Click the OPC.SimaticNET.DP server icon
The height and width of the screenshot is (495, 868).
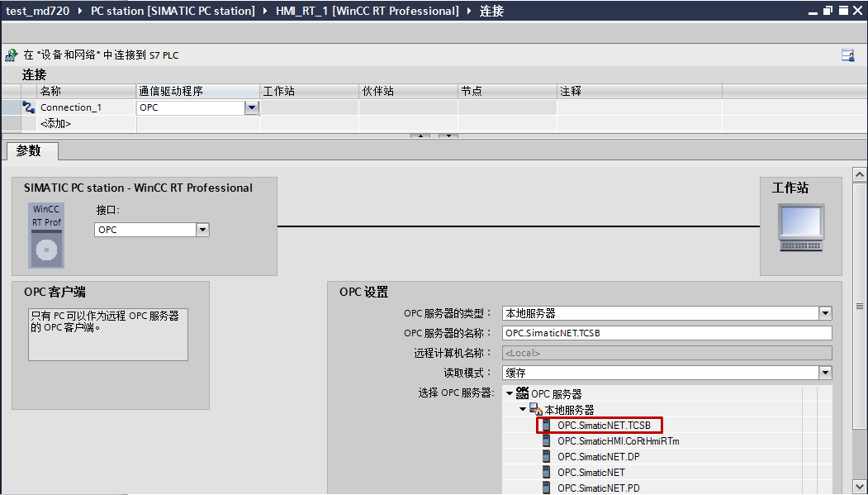[547, 457]
